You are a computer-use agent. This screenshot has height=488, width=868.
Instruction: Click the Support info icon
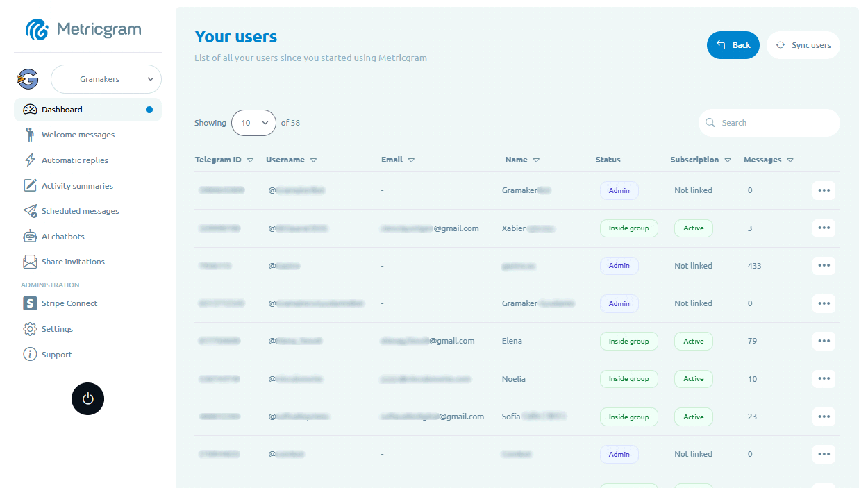point(29,354)
